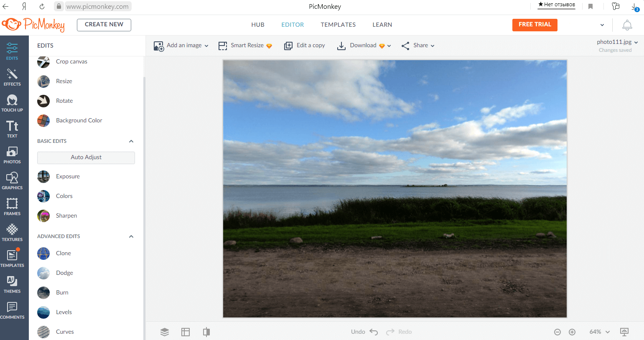Click the Undo button
644x340 pixels.
click(364, 332)
